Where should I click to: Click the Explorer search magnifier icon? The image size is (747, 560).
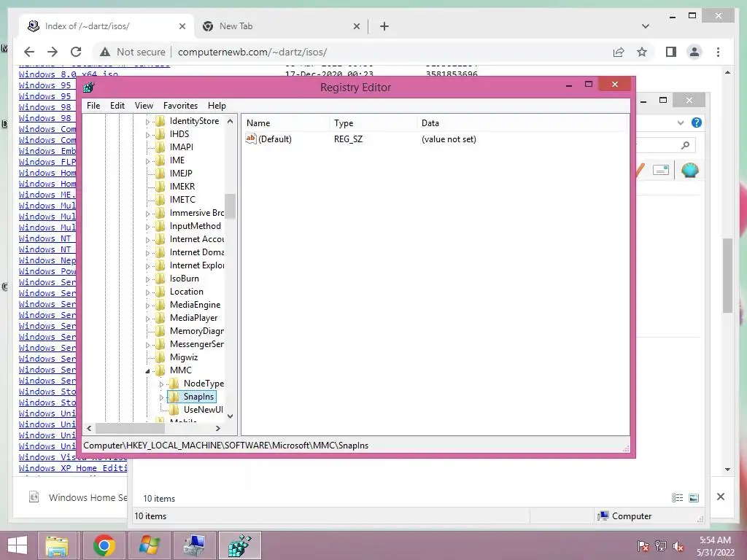[686, 145]
